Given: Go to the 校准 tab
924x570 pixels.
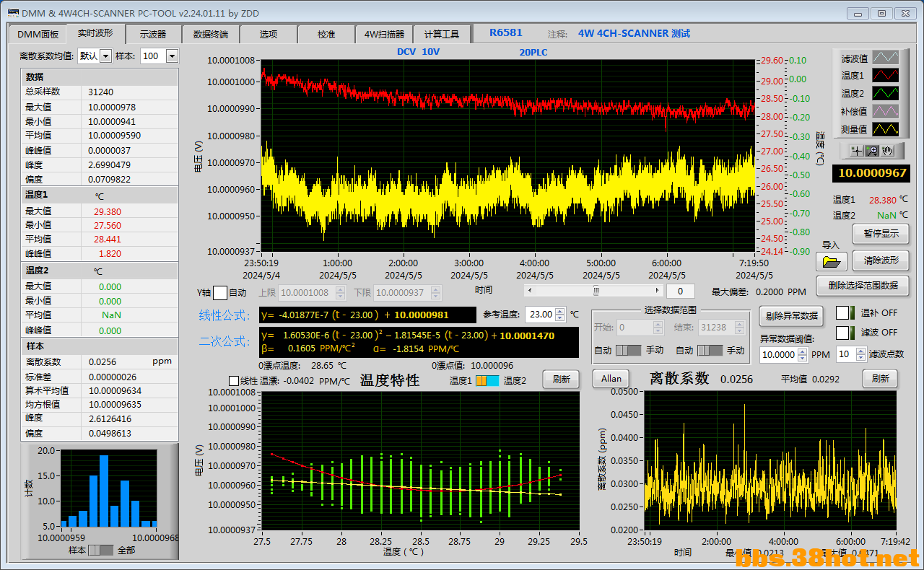Looking at the screenshot, I should point(326,34).
